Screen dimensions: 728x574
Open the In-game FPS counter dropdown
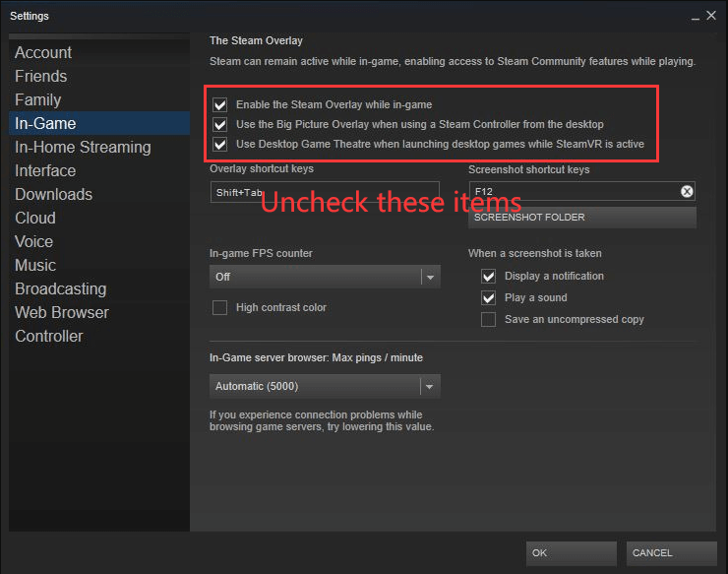[325, 277]
